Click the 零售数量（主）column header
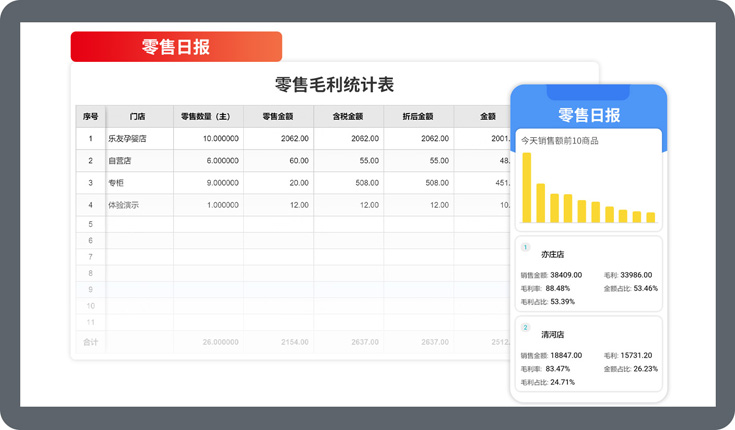This screenshot has height=430, width=735. click(x=207, y=116)
